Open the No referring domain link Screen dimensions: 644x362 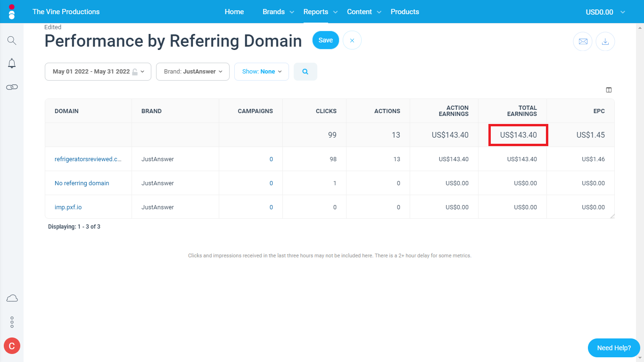[x=82, y=183]
